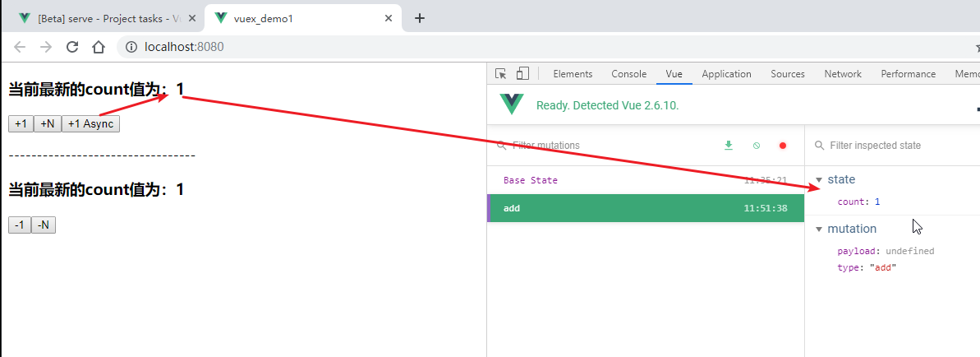Viewport: 980px width, 357px height.
Task: Click the revert all mutations icon
Action: point(756,146)
